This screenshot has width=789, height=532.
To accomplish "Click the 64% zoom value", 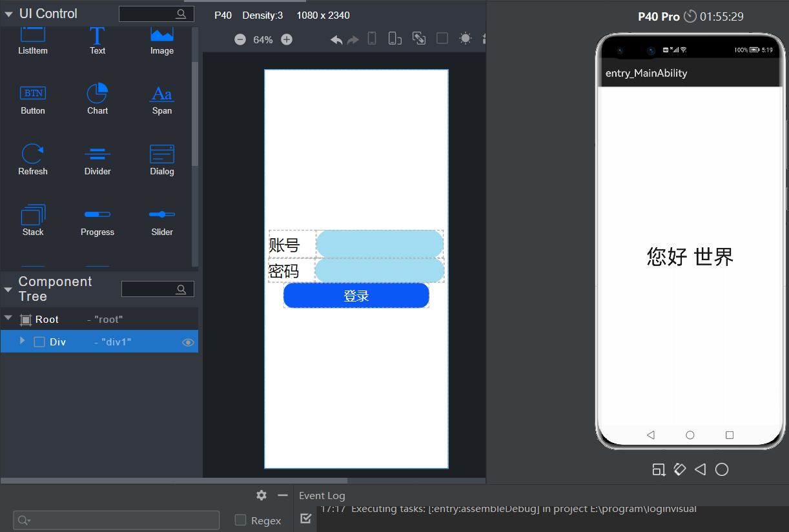I will pos(263,39).
